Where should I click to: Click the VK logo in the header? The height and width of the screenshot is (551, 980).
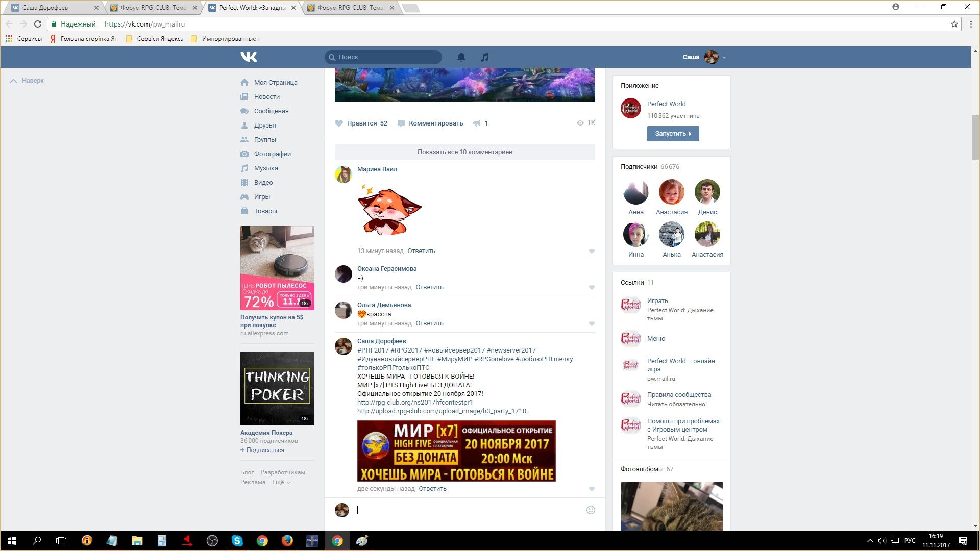pos(249,57)
